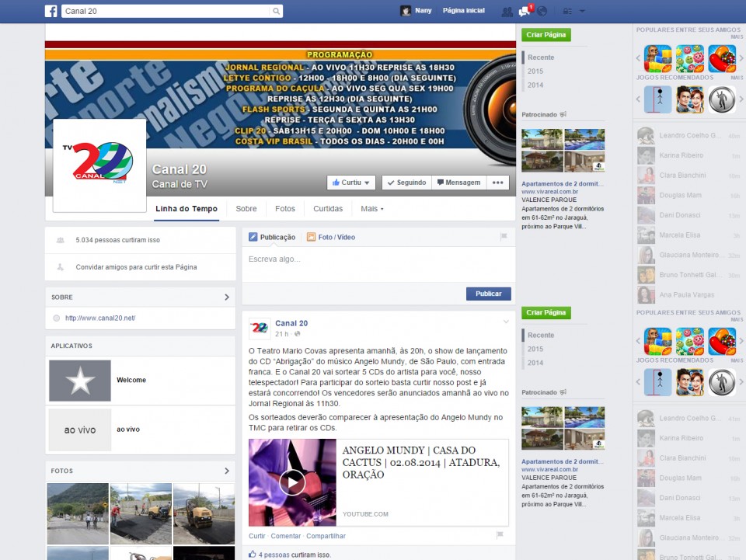Open the friend requests icon
The height and width of the screenshot is (560, 746).
click(507, 12)
